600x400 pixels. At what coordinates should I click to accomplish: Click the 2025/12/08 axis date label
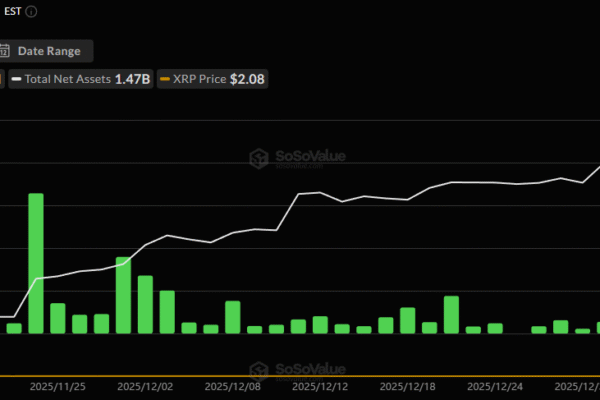click(x=232, y=385)
